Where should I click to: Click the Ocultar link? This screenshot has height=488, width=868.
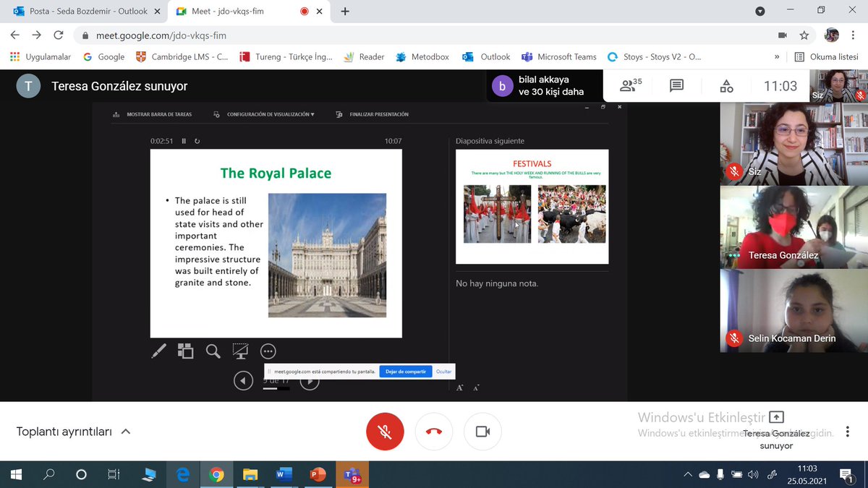pyautogui.click(x=445, y=371)
